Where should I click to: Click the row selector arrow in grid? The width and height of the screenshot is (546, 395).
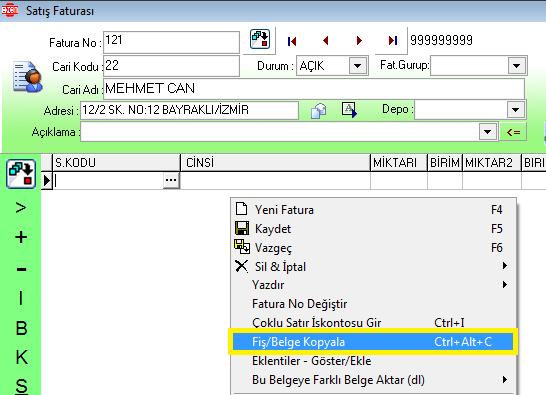point(47,181)
